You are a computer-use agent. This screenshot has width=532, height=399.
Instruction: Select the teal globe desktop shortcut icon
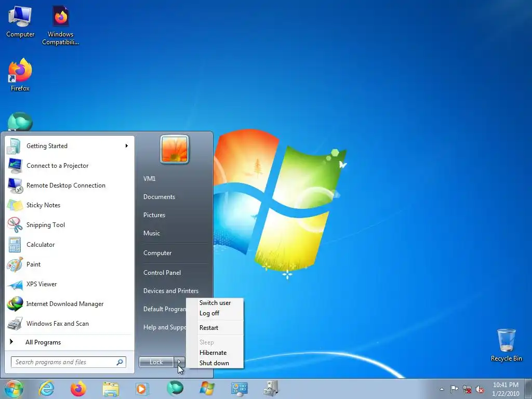20,122
